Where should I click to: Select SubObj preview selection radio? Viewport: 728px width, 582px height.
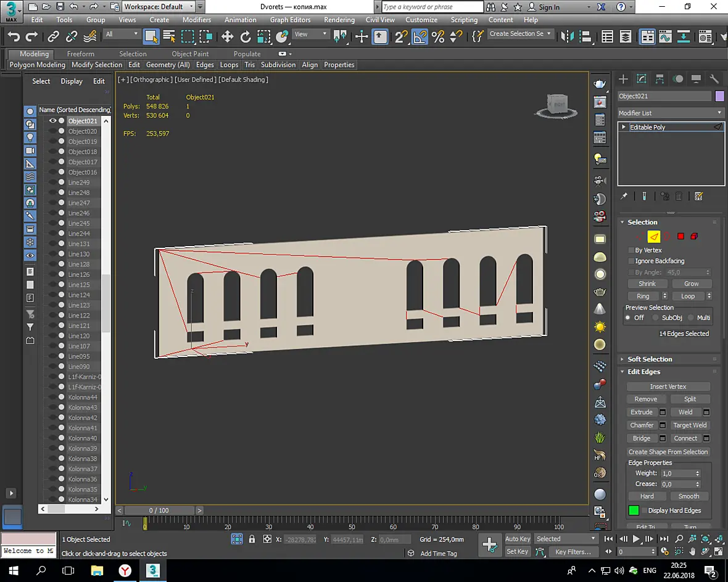[x=655, y=318]
